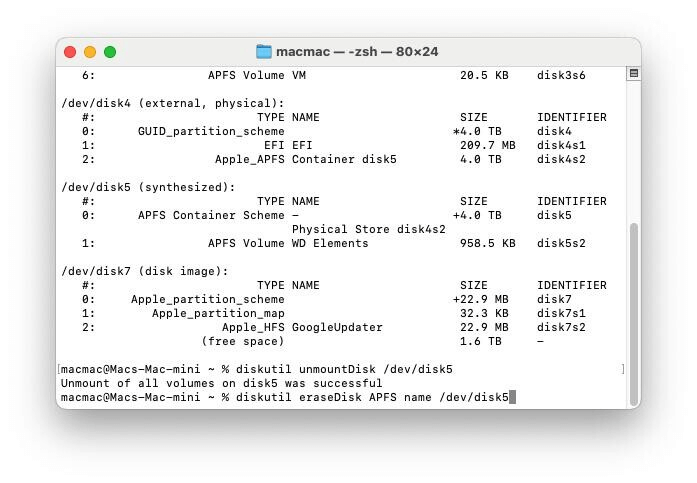Click the "Unmount of all volumes" success message
The image size is (697, 483).
(x=221, y=383)
